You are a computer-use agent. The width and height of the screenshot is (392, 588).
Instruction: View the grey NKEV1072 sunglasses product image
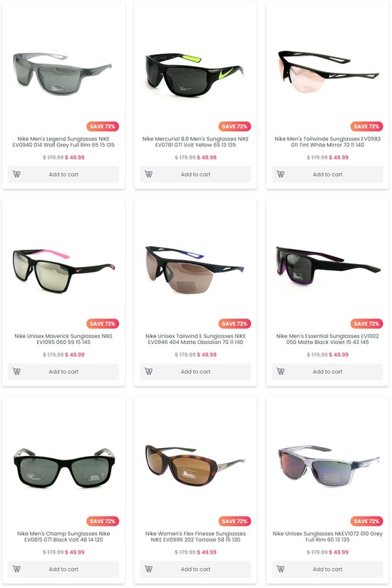pyautogui.click(x=329, y=466)
